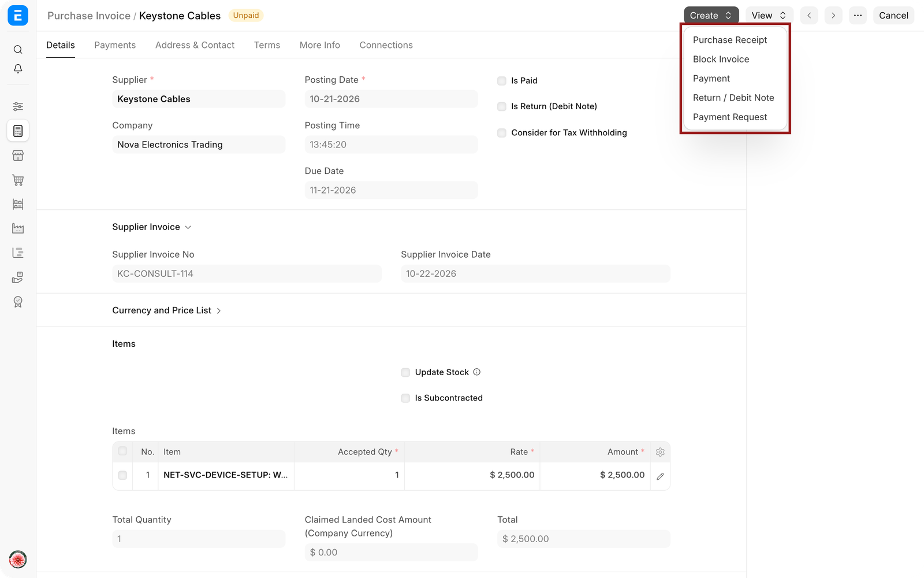Image resolution: width=924 pixels, height=578 pixels.
Task: Go to next document arrow
Action: click(x=833, y=16)
